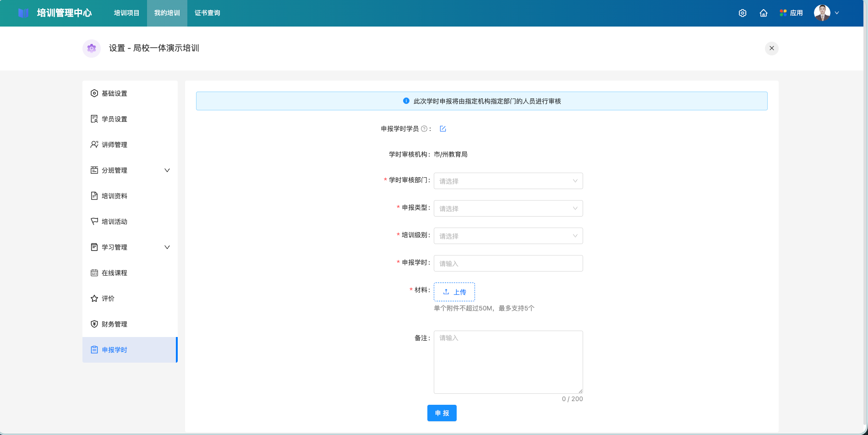Open the 申报类型 dropdown
The height and width of the screenshot is (435, 868).
pyautogui.click(x=508, y=208)
